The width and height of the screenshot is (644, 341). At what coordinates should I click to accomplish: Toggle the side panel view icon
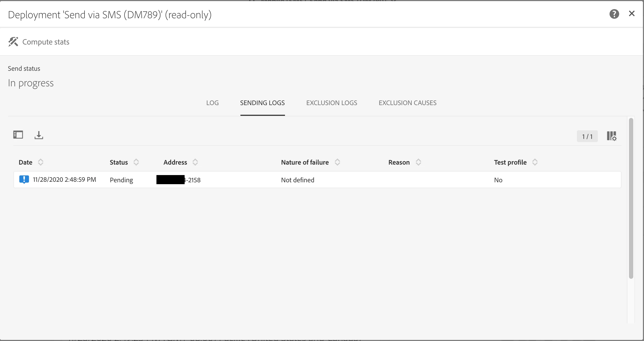click(18, 135)
